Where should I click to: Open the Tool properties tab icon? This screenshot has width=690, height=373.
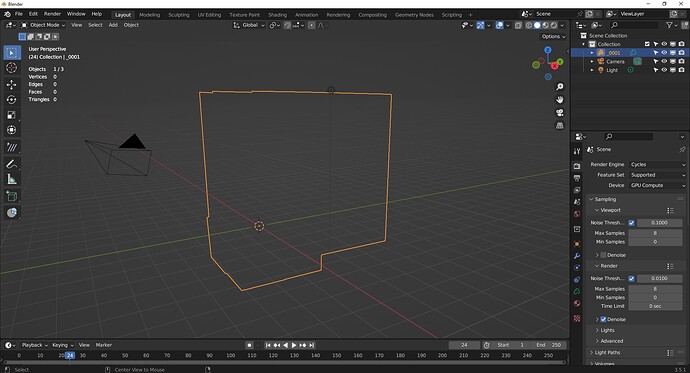click(577, 151)
